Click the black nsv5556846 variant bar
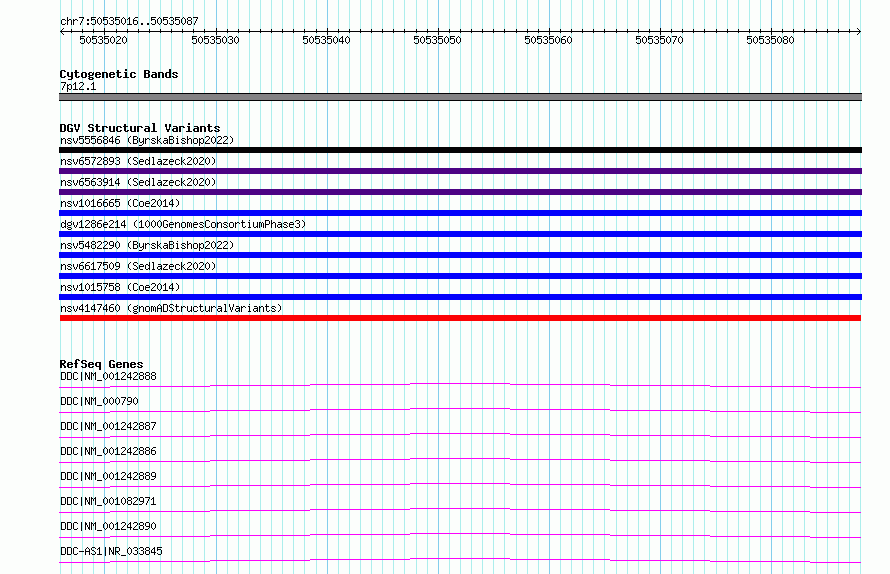Screen dimensions: 890x574 (x=460, y=150)
